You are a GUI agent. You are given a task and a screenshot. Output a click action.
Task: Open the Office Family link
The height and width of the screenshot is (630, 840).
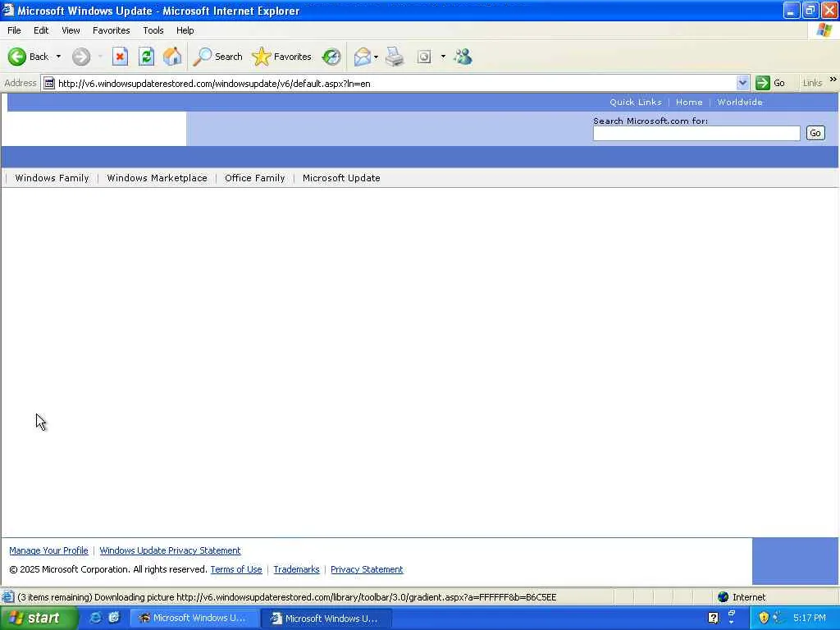click(x=254, y=178)
